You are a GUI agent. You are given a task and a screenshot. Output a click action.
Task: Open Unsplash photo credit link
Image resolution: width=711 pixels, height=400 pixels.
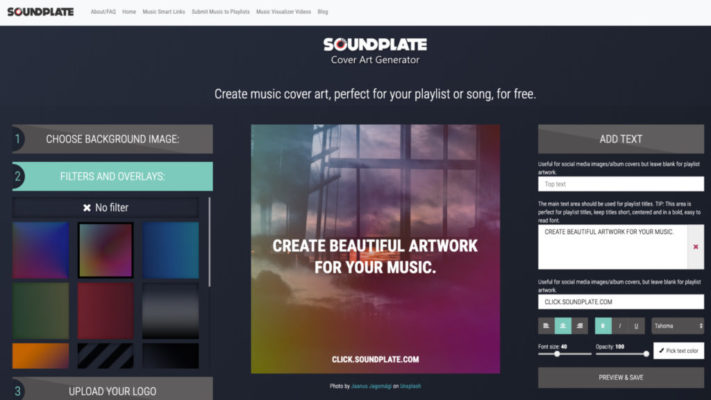pos(410,386)
